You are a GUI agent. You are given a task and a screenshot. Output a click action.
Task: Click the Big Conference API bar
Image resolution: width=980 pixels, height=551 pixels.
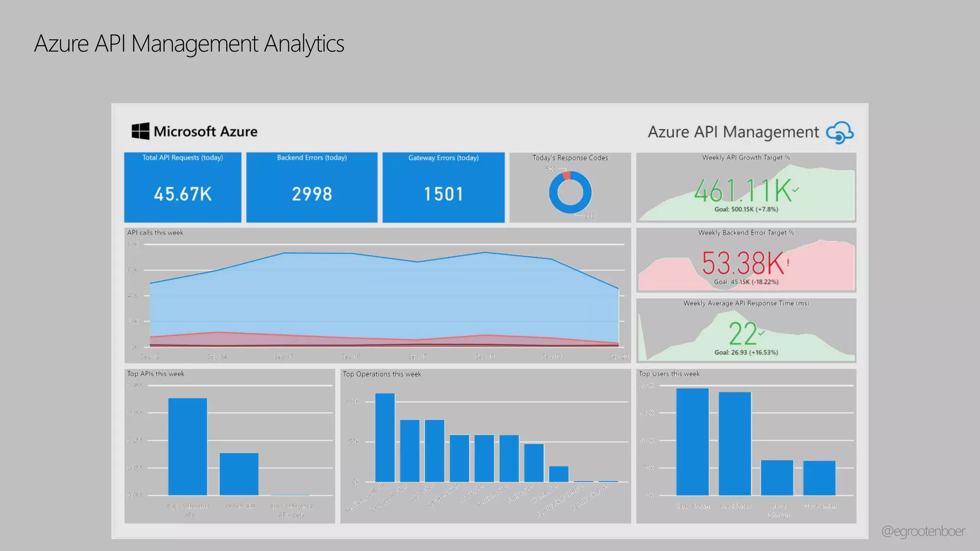coord(188,446)
